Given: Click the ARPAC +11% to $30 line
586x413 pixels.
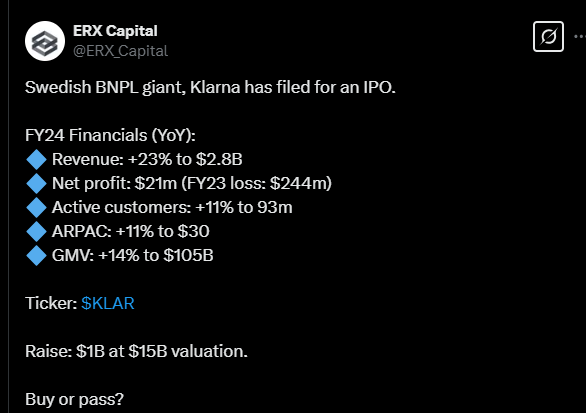Looking at the screenshot, I should pyautogui.click(x=131, y=231).
